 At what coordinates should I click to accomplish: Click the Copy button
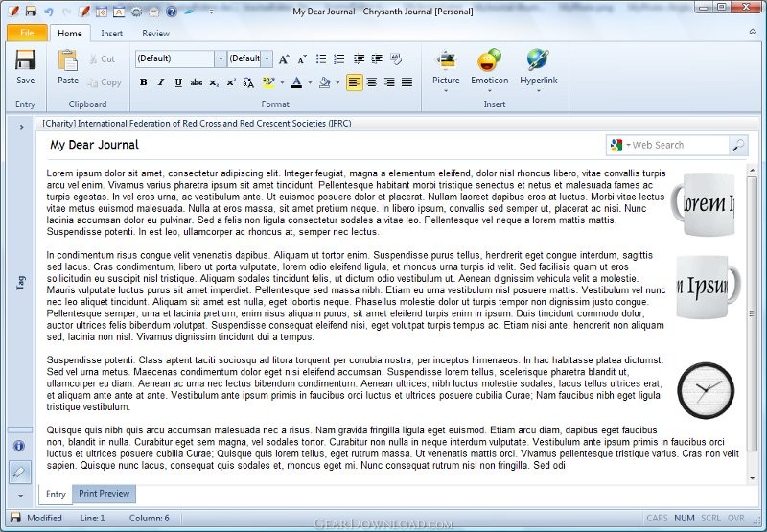[x=105, y=82]
